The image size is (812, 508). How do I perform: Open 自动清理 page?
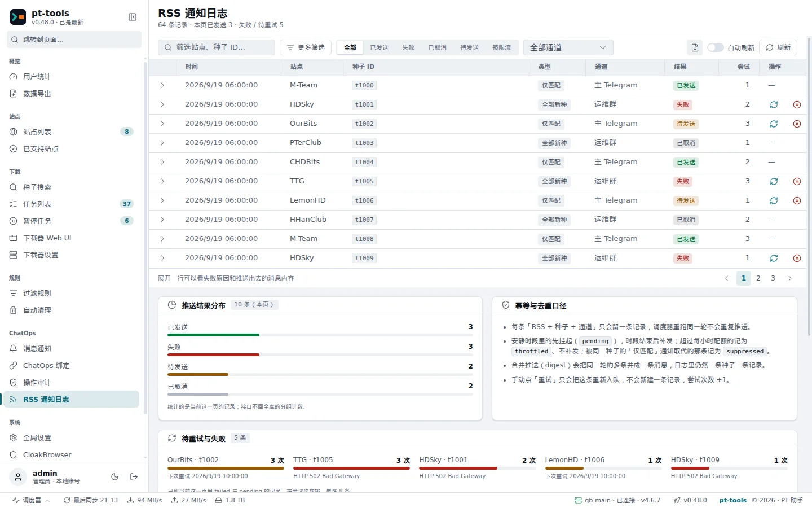click(71, 310)
